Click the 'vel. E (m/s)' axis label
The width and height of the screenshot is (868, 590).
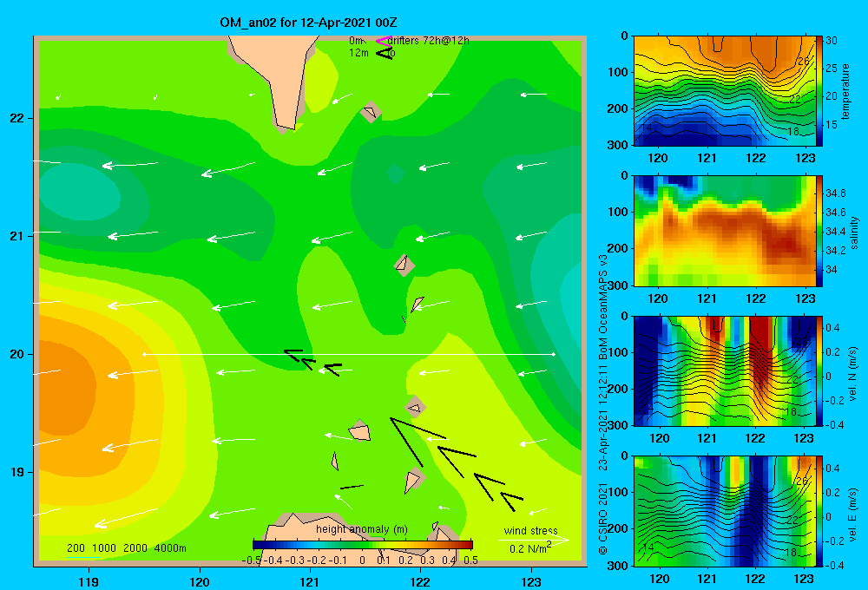(853, 514)
